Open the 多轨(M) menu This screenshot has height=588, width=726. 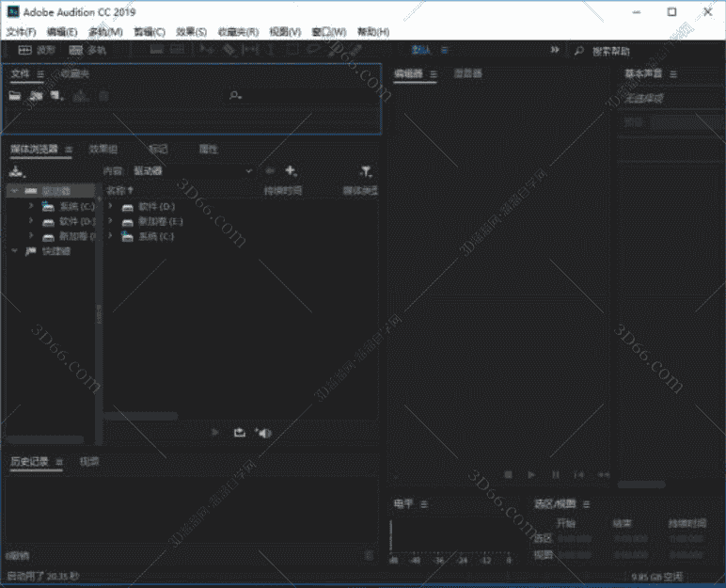[x=105, y=31]
